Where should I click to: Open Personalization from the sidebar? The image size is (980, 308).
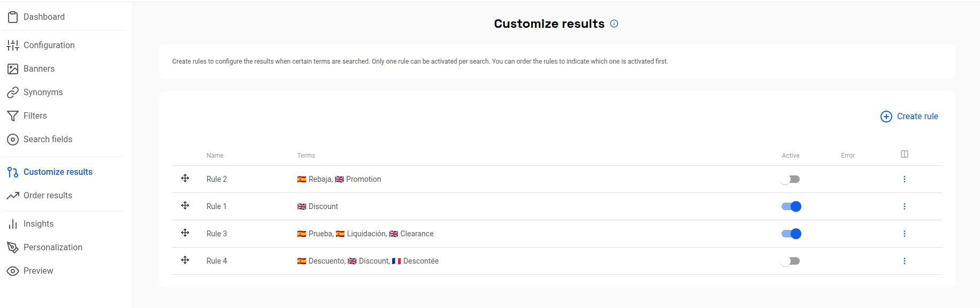click(x=53, y=248)
